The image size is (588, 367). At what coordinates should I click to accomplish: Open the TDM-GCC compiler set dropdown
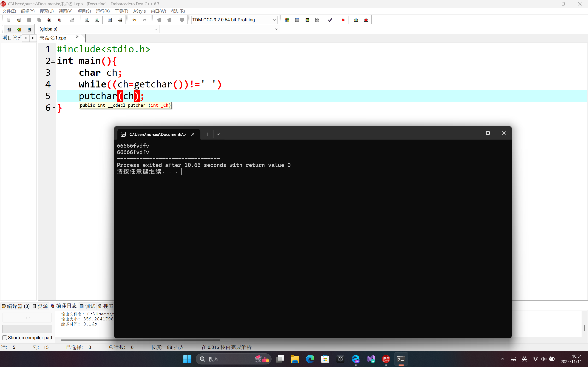[x=274, y=20]
